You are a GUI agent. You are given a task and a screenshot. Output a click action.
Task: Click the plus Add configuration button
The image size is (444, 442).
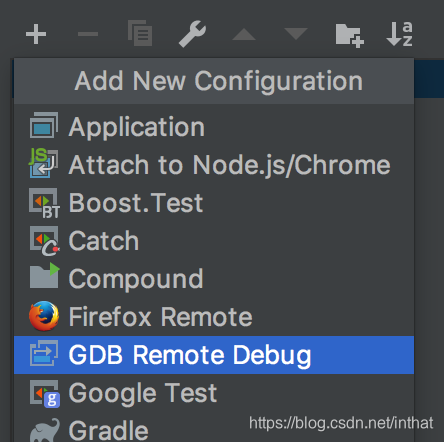click(x=36, y=34)
